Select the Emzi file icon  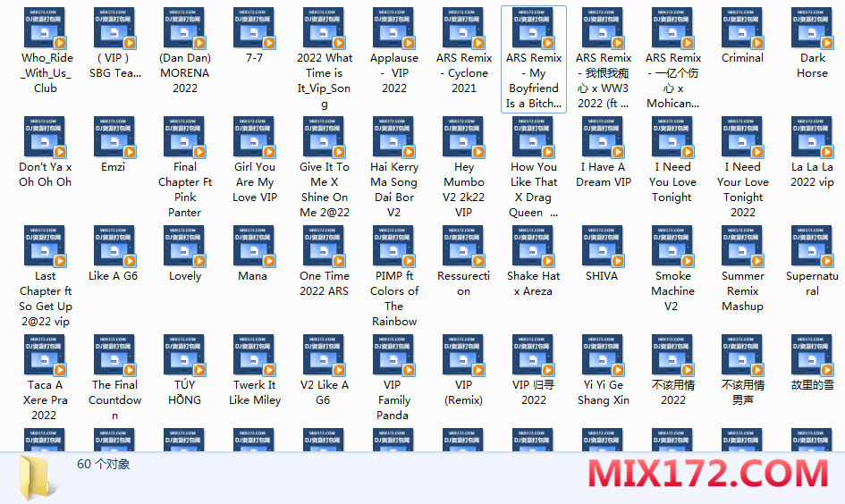pos(114,138)
